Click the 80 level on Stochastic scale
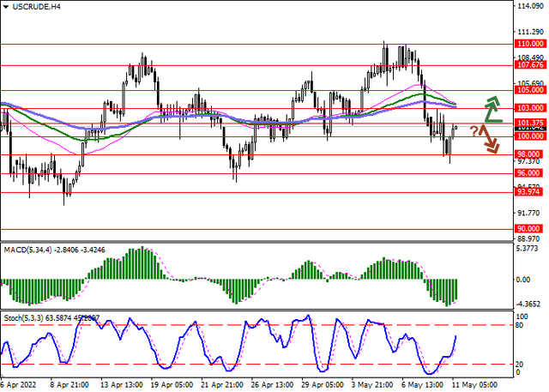Image resolution: width=549 pixels, height=392 pixels. pos(520,325)
